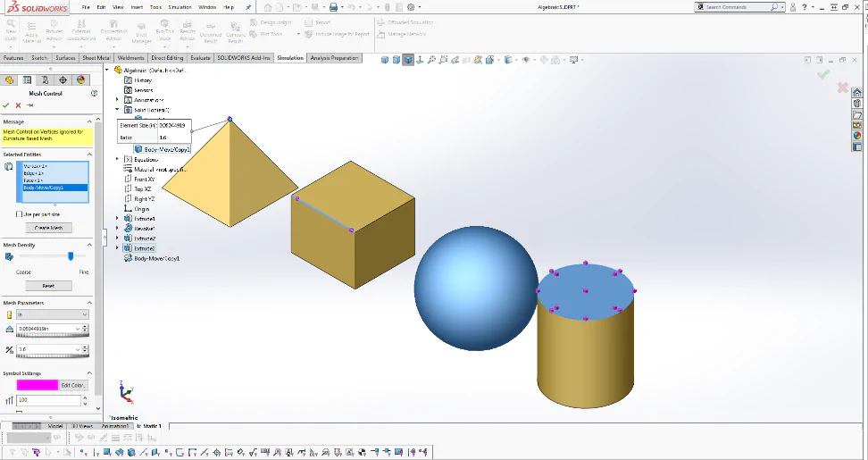868x460 pixels.
Task: Open the element size value dropdown
Action: coord(77,329)
